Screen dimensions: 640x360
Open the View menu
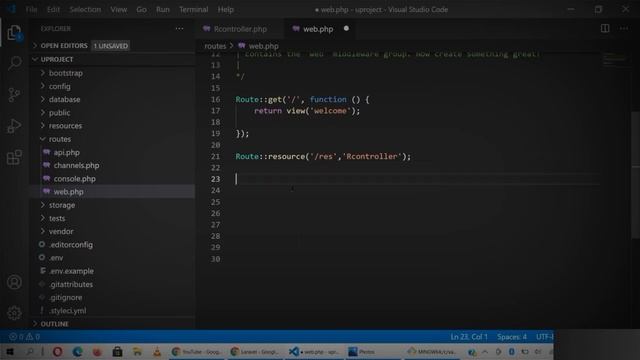click(x=118, y=9)
